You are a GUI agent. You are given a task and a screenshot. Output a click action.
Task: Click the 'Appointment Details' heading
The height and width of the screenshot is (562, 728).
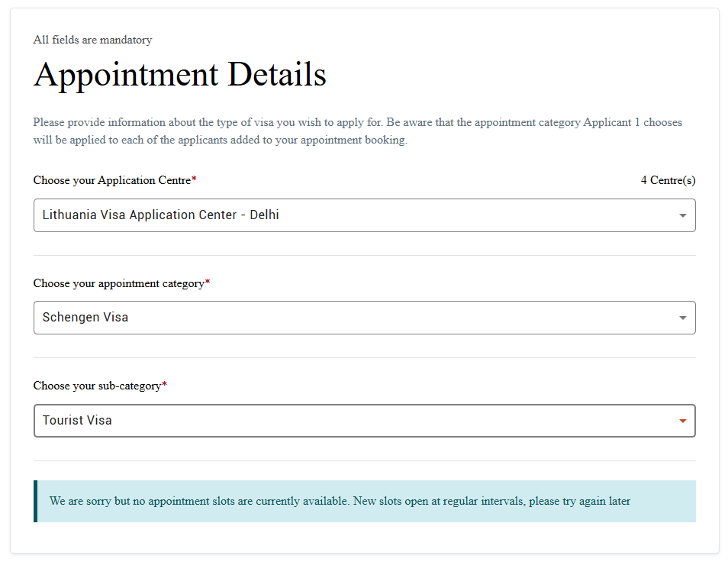click(179, 74)
